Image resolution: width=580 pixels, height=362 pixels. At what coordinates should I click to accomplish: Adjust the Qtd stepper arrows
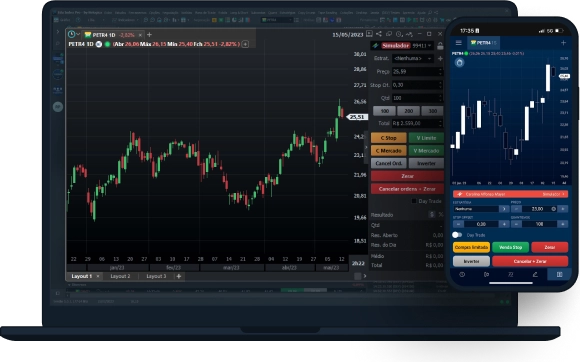pyautogui.click(x=440, y=98)
